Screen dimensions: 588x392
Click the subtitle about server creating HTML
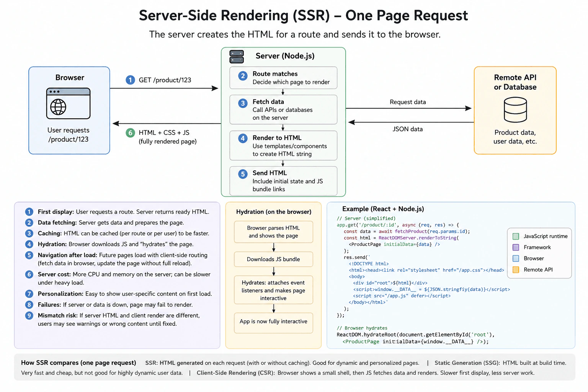(x=295, y=34)
